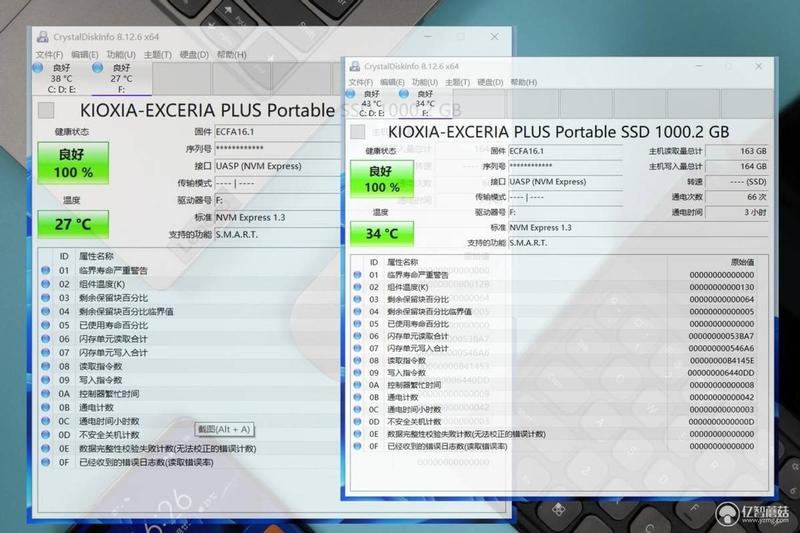800x533 pixels.
Task: Click the green 34 °C temperature button
Action: point(382,234)
